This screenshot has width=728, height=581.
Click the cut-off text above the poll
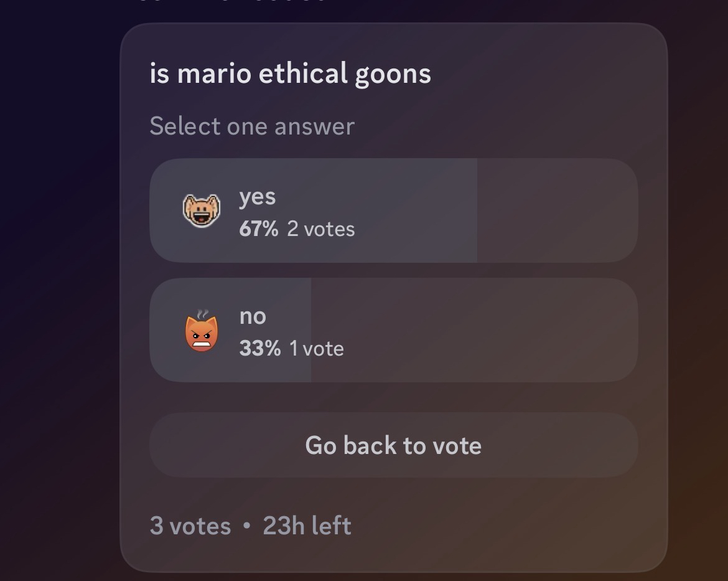pos(230,2)
